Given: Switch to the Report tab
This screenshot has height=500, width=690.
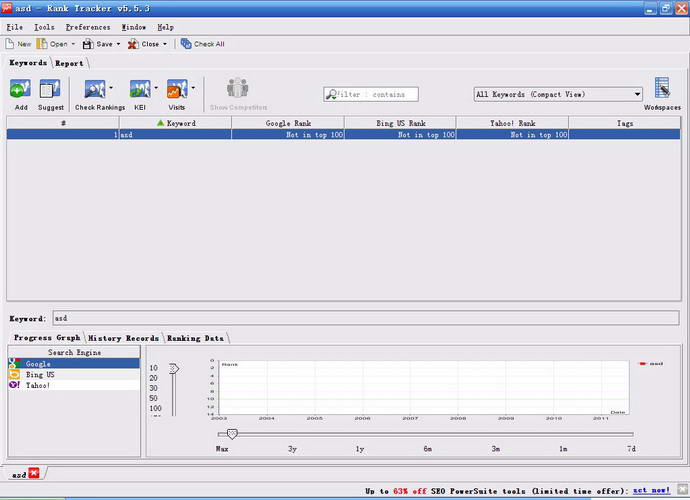Looking at the screenshot, I should point(69,63).
